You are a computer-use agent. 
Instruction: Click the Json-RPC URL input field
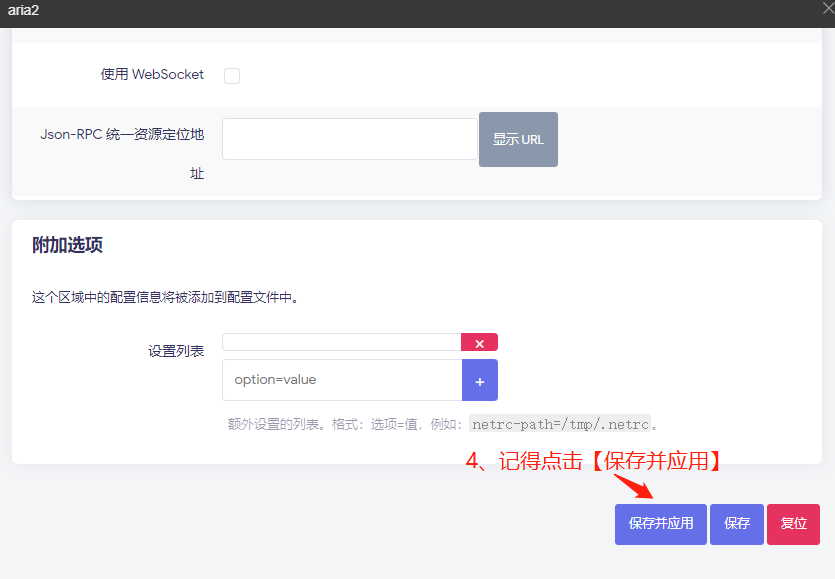(349, 139)
